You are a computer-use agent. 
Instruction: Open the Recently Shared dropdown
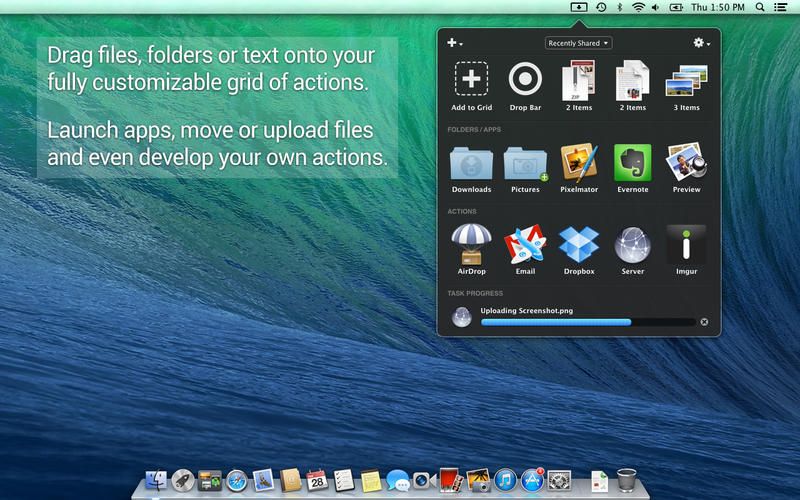(x=579, y=43)
